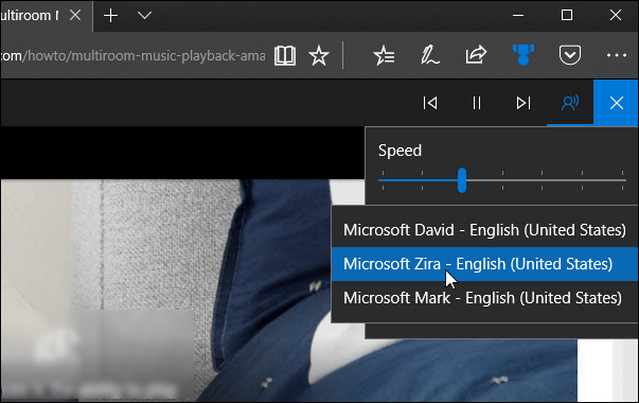This screenshot has height=403, width=639.
Task: Pause the read aloud playback
Action: coord(477,102)
